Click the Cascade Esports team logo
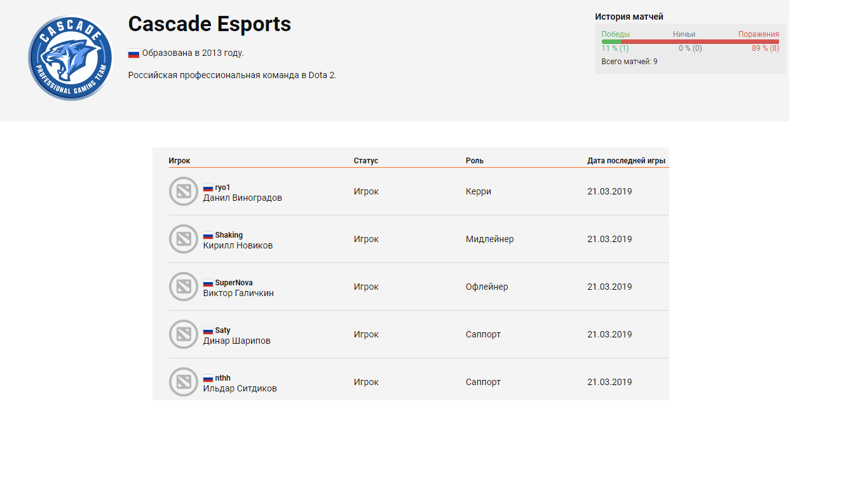 [x=70, y=58]
